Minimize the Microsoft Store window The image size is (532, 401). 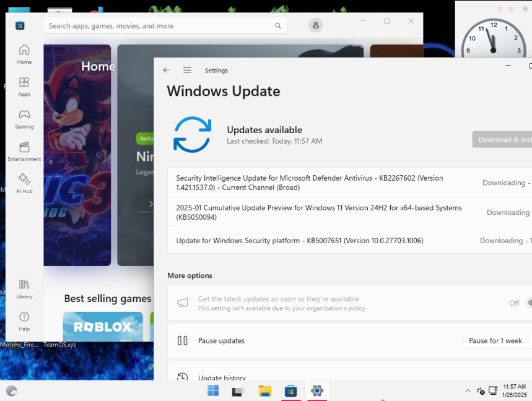click(363, 21)
